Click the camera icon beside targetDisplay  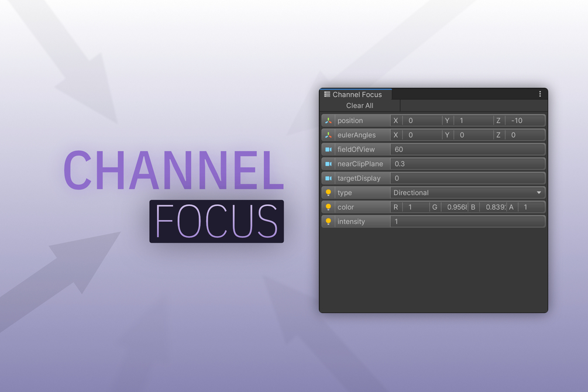click(x=328, y=178)
